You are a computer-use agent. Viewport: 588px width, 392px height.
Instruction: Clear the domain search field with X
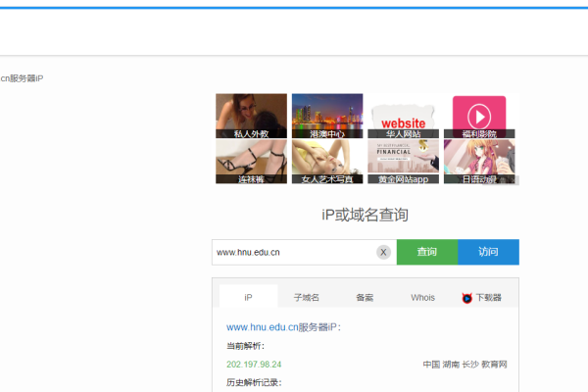pos(383,252)
